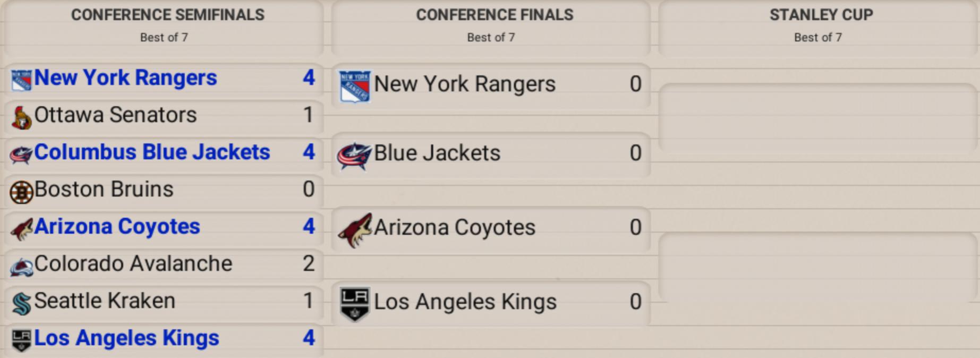The image size is (980, 358).
Task: Click the Seattle Kraken logo icon
Action: 21,304
